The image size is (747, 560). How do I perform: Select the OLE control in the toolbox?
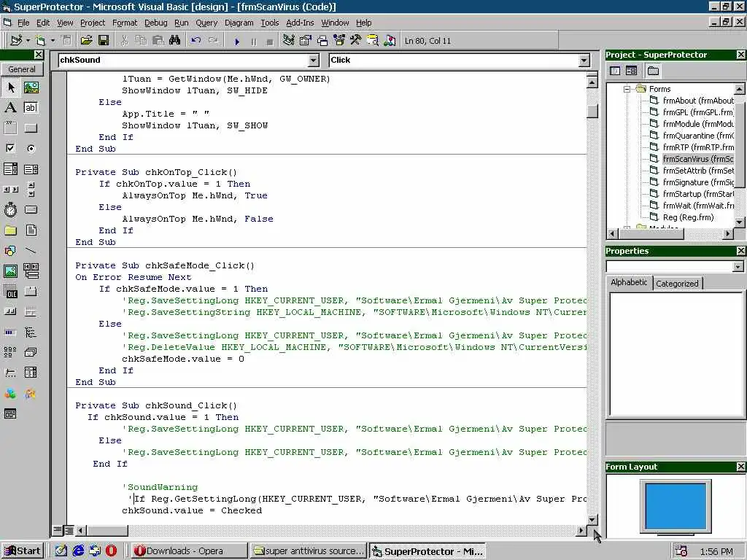tap(10, 291)
